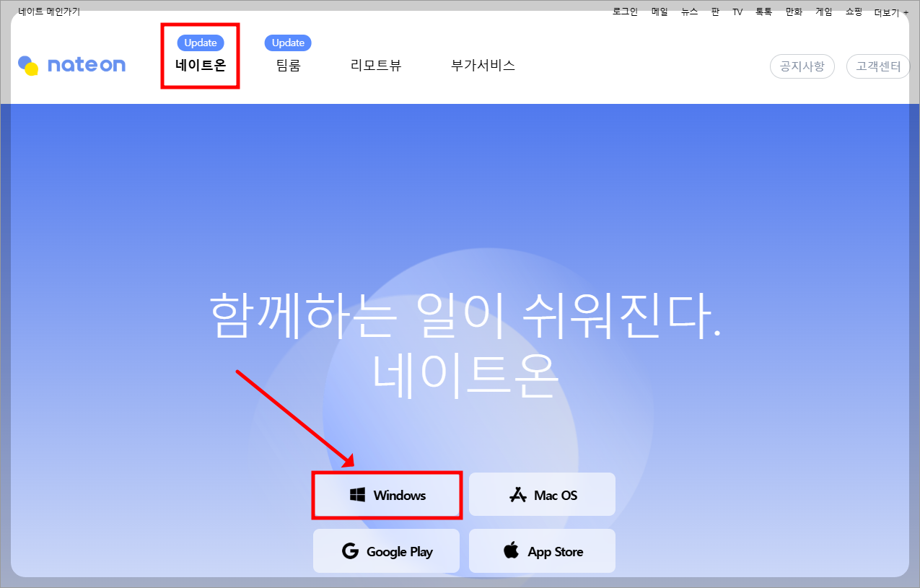Download NateOn via the Windows button
Viewport: 920px width, 588px height.
tap(387, 495)
